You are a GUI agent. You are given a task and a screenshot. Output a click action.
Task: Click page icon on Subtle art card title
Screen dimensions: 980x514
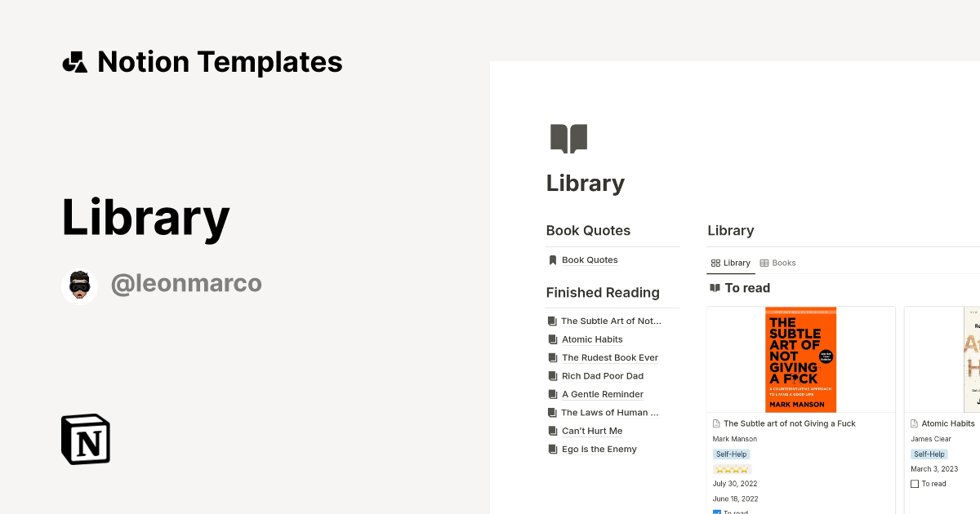coord(716,424)
